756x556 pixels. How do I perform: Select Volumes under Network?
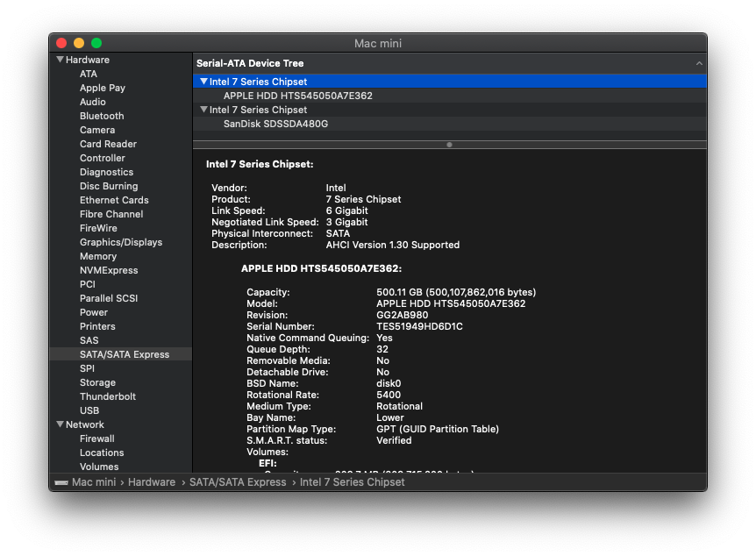(x=99, y=467)
